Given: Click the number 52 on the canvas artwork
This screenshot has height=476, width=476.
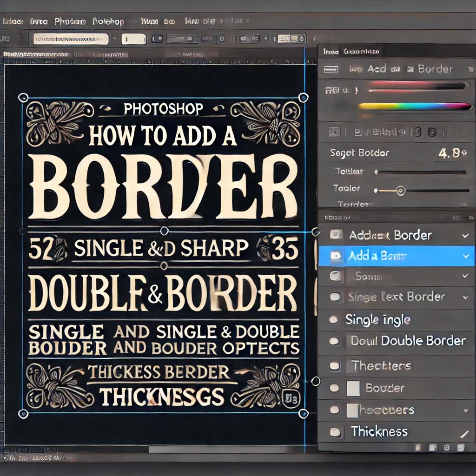Looking at the screenshot, I should click(x=41, y=249).
